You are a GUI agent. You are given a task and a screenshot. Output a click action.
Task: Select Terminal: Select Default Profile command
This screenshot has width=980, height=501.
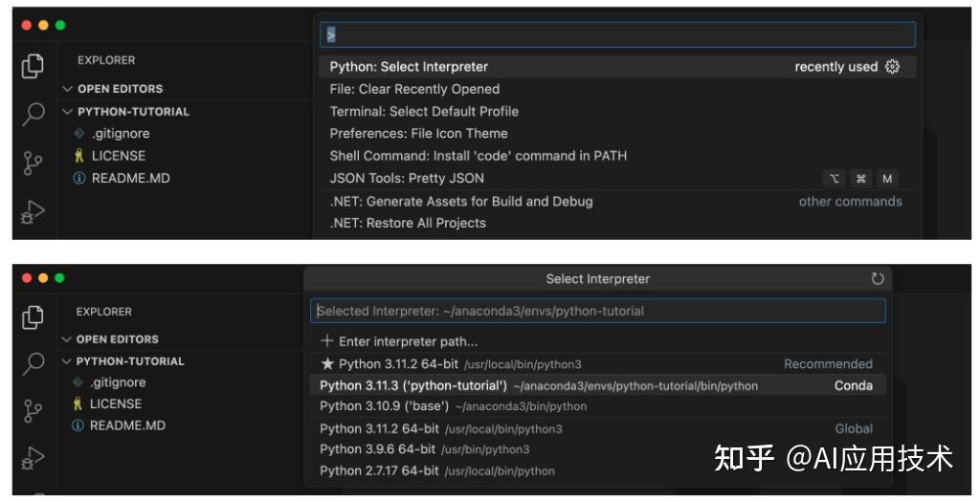coord(424,111)
